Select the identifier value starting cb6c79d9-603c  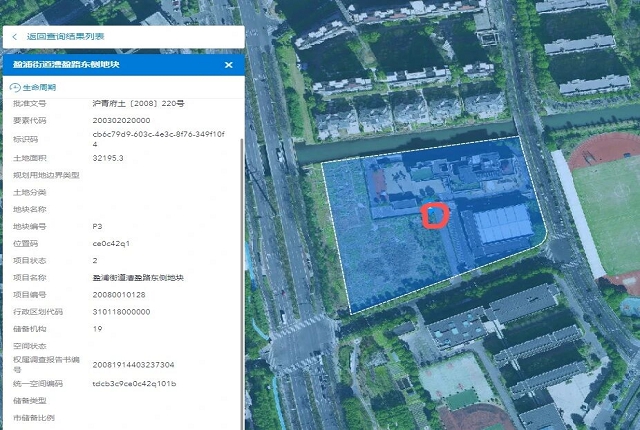159,139
